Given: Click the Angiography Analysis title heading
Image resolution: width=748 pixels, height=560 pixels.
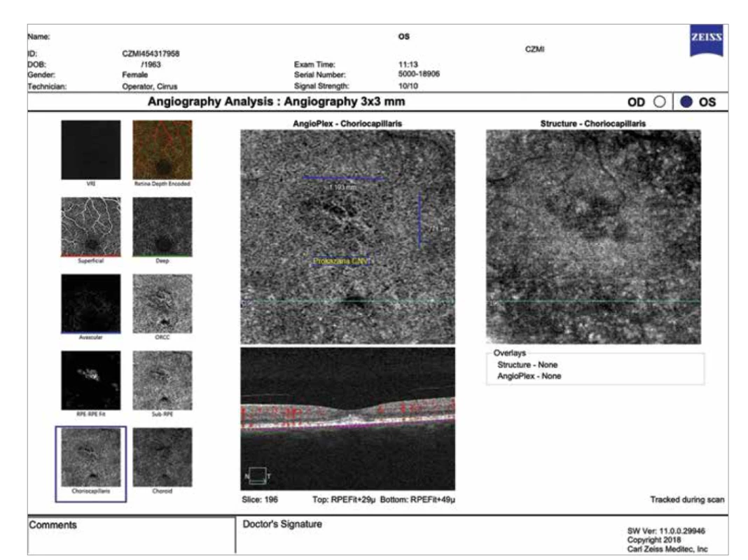Looking at the screenshot, I should click(x=276, y=101).
